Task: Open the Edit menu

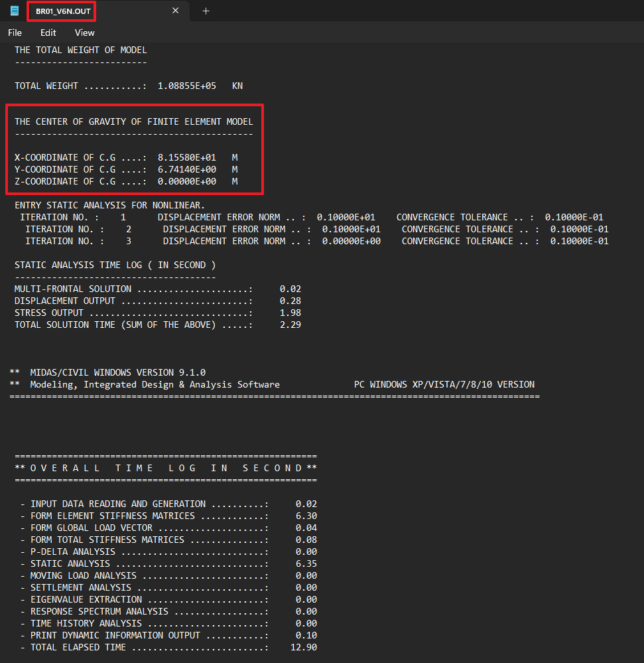Action: click(x=48, y=33)
